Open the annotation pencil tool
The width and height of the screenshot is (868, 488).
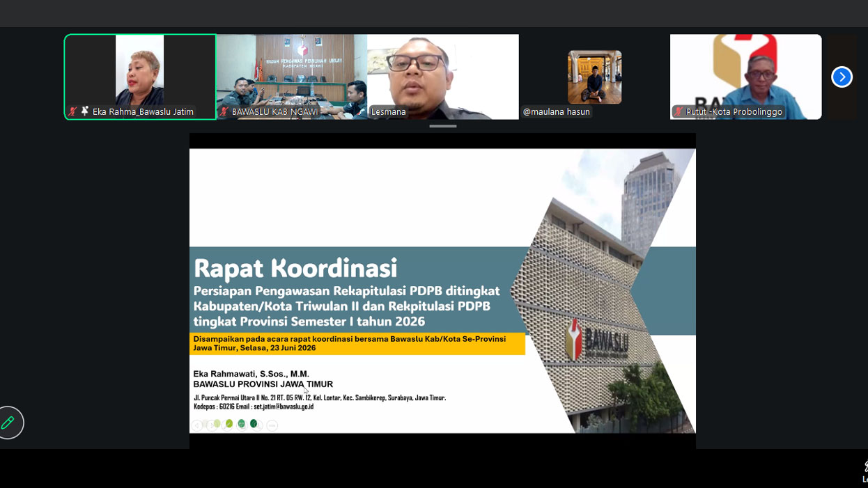[8, 423]
